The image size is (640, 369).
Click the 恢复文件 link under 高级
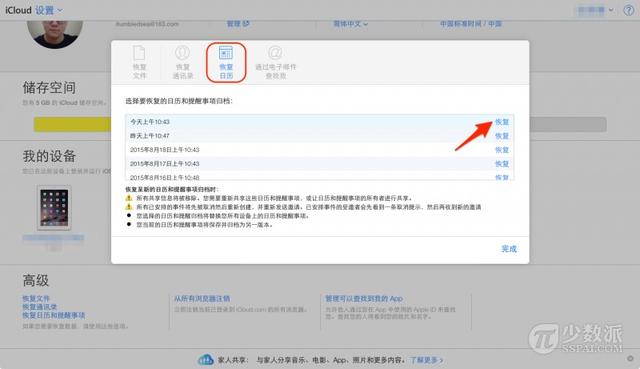(x=36, y=298)
